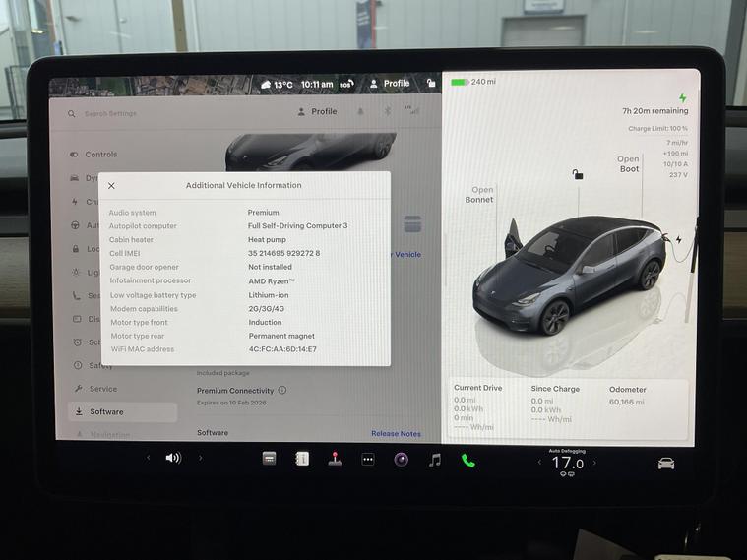
Task: Open all apps via the three-dots icon
Action: (368, 460)
